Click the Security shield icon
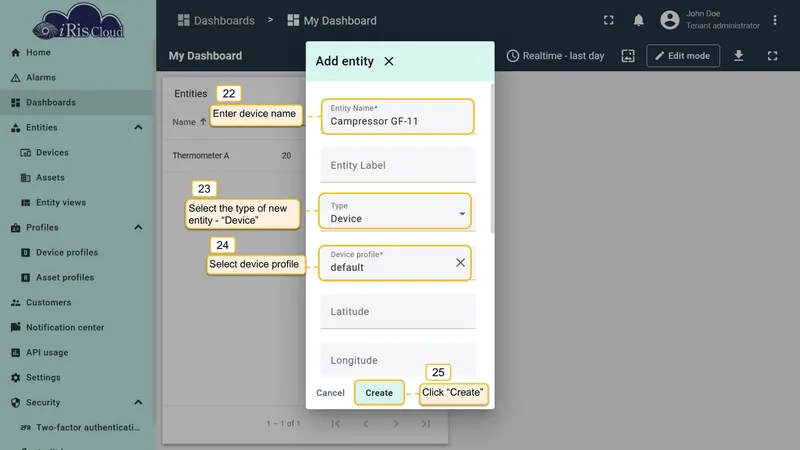This screenshot has width=800, height=450. (x=15, y=403)
